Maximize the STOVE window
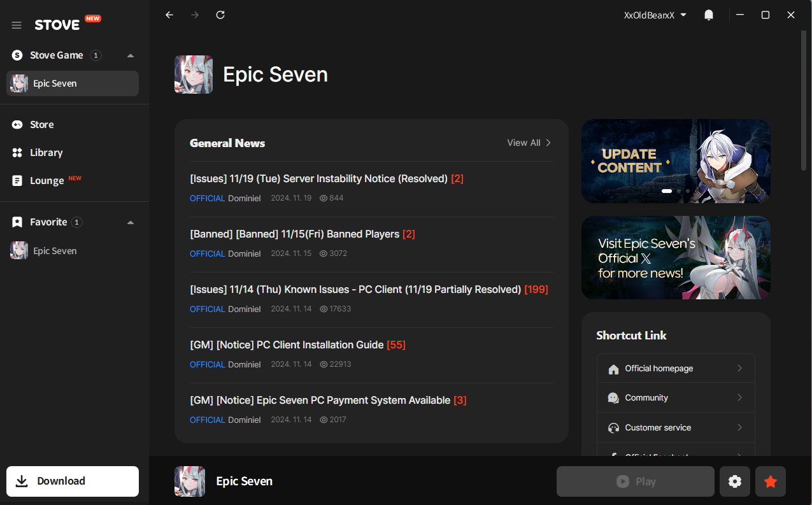 tap(766, 15)
